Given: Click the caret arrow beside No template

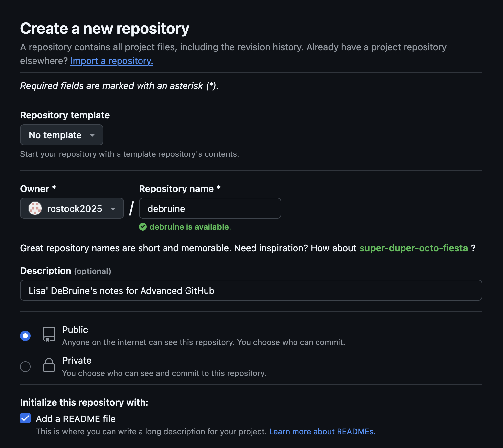Looking at the screenshot, I should 92,135.
